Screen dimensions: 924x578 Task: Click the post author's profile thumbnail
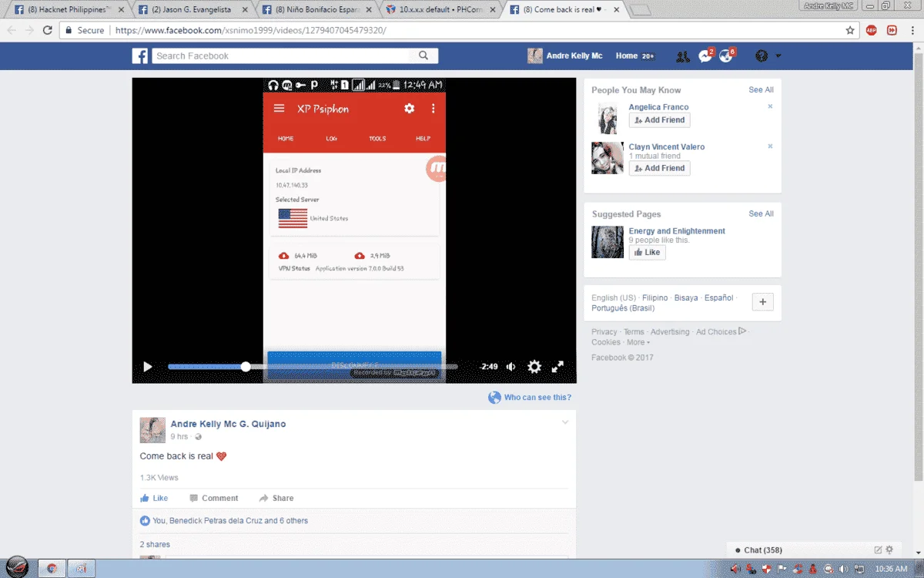coord(152,430)
